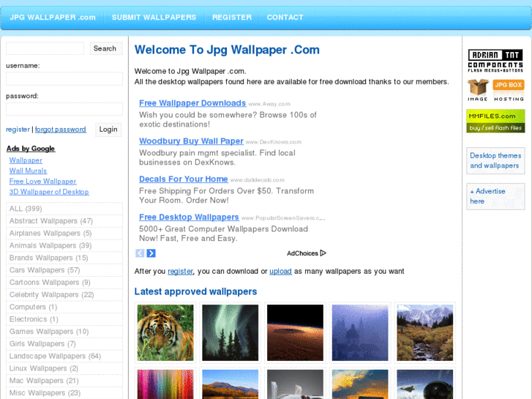This screenshot has height=399, width=532.
Task: Select Mac Wallpapers (21) category
Action: coord(64,381)
